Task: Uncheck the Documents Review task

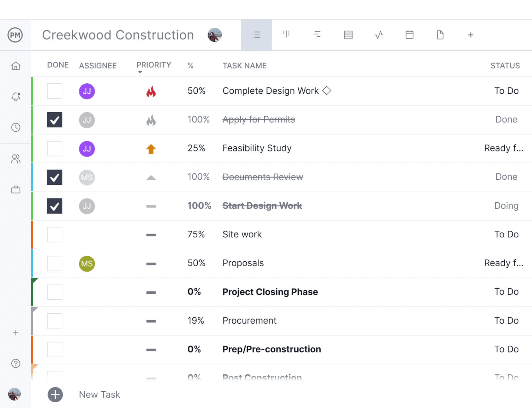Action: (54, 177)
